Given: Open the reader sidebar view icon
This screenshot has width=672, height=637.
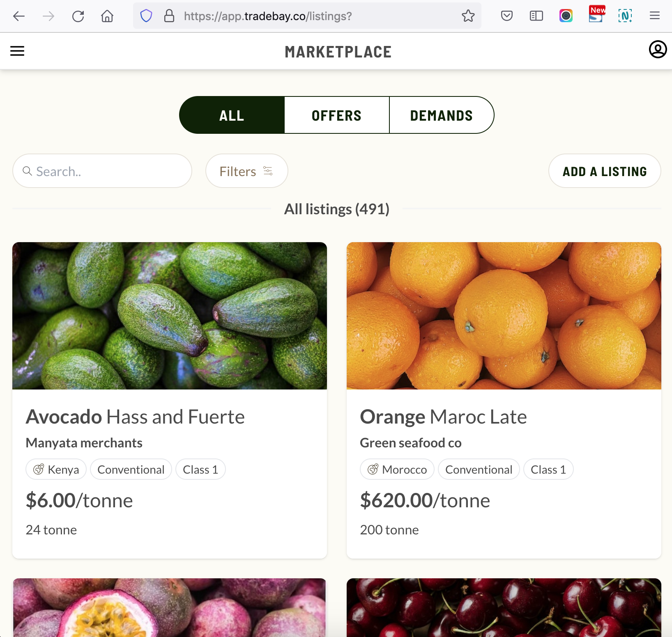Looking at the screenshot, I should tap(536, 16).
